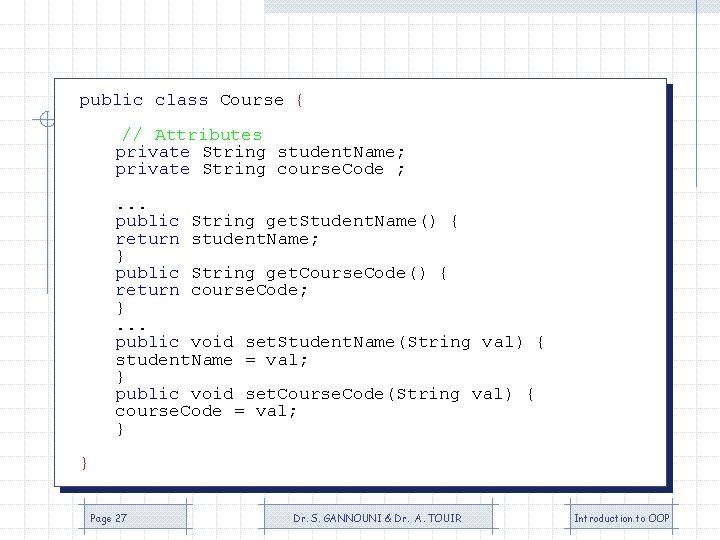
Task: Click the 'public String getStudentName() {' line
Action: (x=286, y=221)
